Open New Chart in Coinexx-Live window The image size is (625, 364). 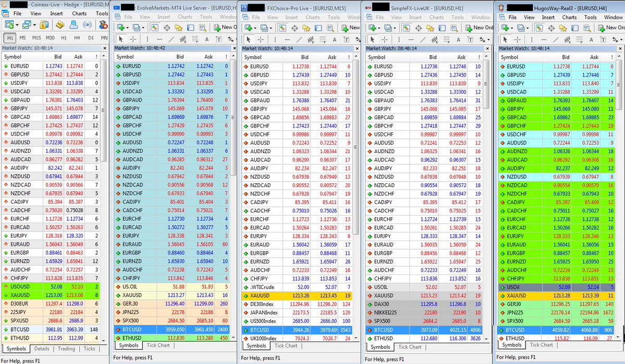tap(9, 24)
